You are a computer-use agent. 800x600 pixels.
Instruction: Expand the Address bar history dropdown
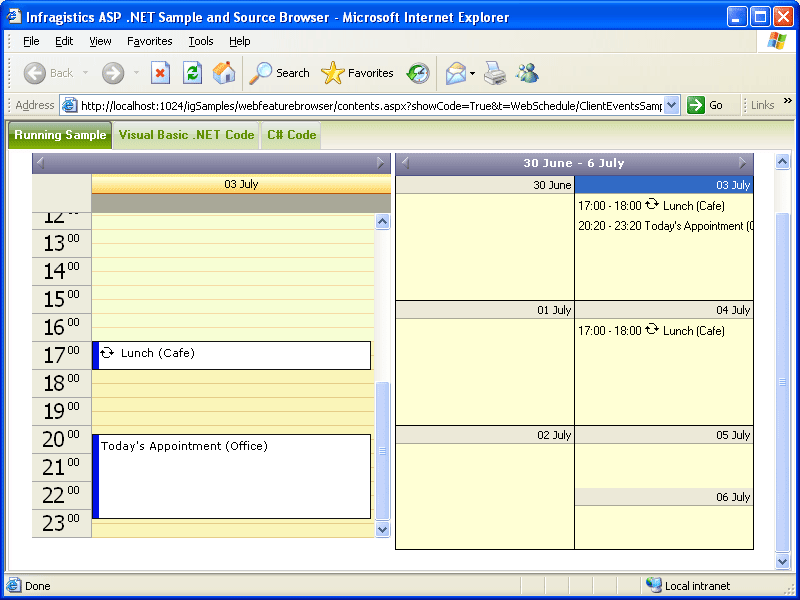(x=670, y=104)
